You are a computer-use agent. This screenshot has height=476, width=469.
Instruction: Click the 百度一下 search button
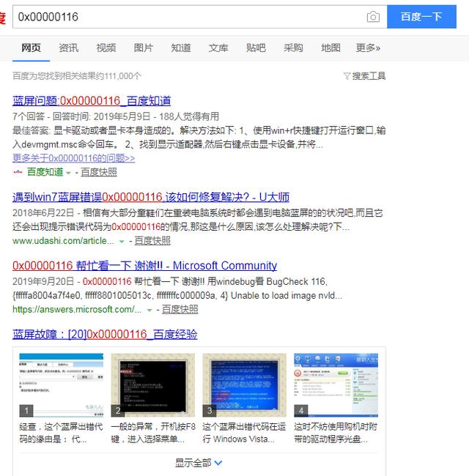coord(421,16)
